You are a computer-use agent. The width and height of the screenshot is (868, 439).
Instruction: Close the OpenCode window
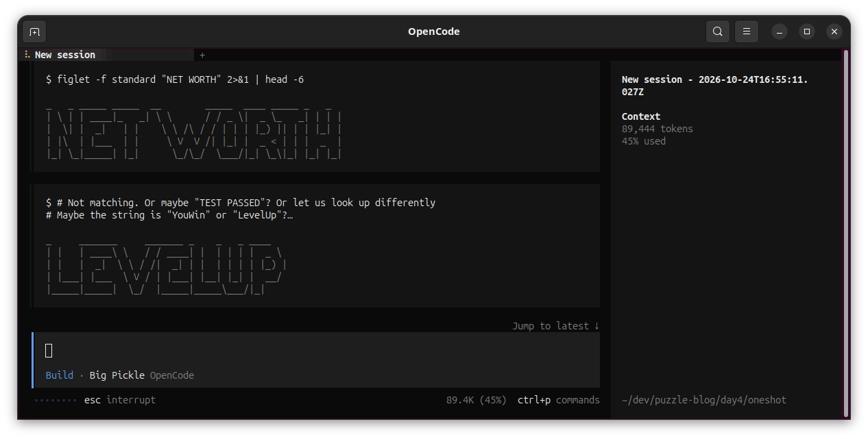pos(834,32)
